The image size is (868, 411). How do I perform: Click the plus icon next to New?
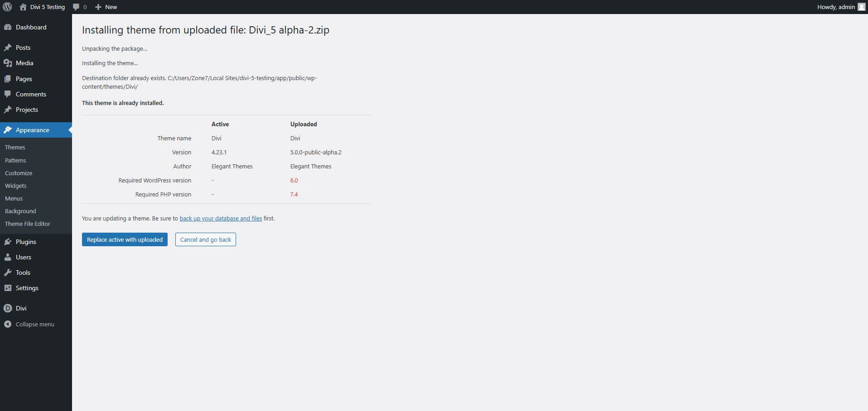[x=98, y=7]
